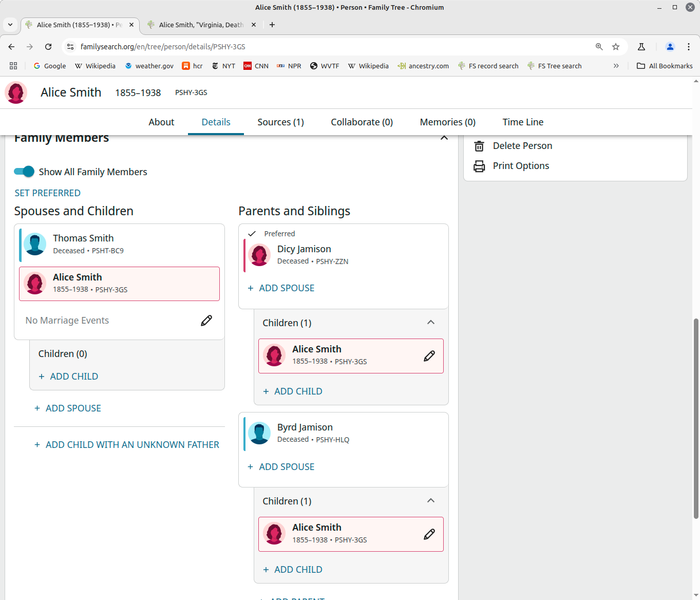
Task: Collapse Children under Byrd Jamison
Action: pos(431,501)
